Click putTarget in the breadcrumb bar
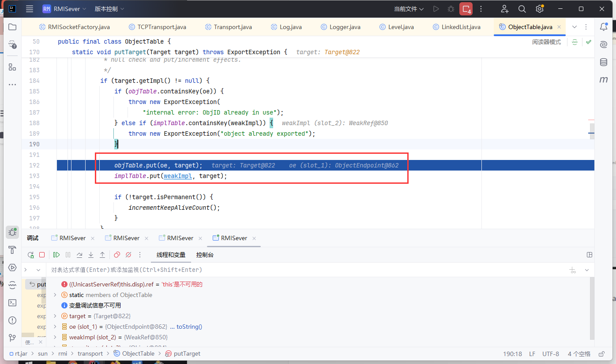Viewport: 616px width, 364px height. 187,353
